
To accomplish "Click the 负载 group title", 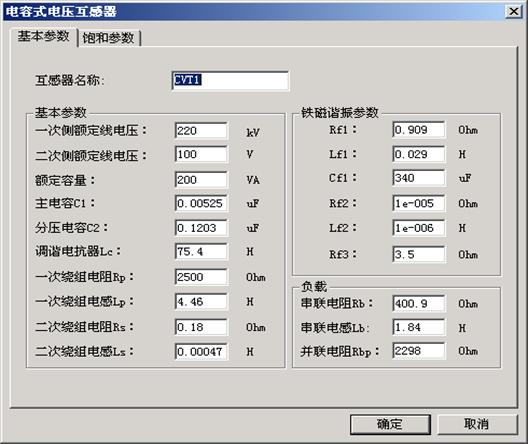I will click(314, 286).
